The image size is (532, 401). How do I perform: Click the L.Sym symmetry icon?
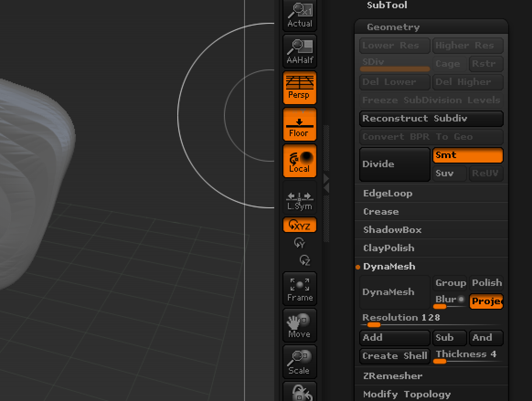pyautogui.click(x=299, y=198)
